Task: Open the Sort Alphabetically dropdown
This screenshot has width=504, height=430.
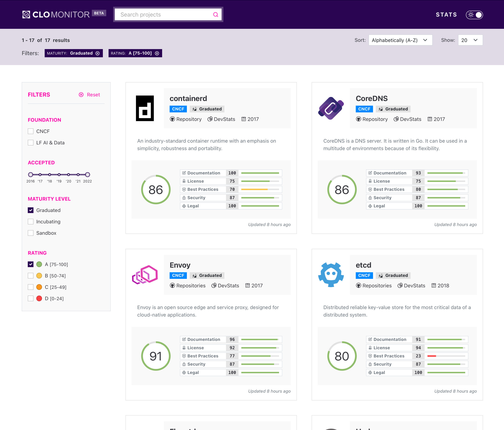Action: (400, 40)
